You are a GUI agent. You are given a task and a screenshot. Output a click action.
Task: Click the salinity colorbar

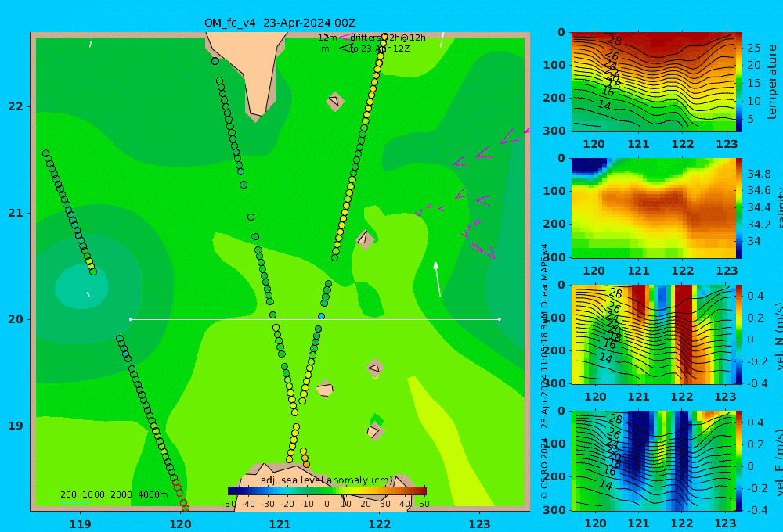pyautogui.click(x=738, y=208)
